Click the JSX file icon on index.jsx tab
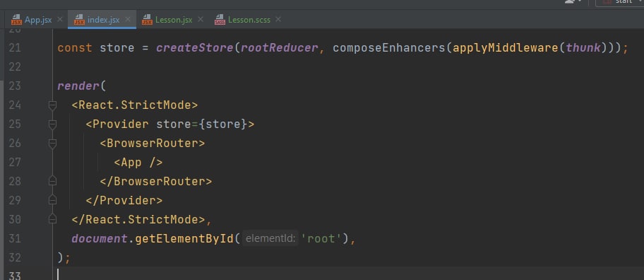The image size is (644, 280). (x=79, y=20)
